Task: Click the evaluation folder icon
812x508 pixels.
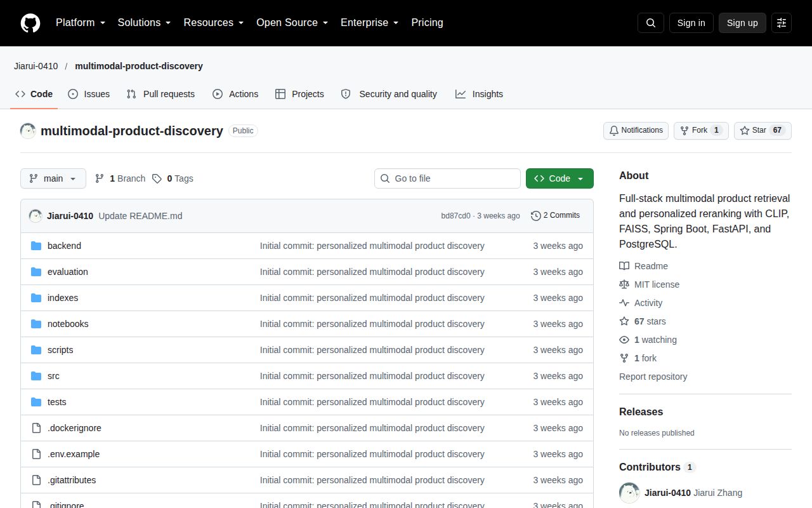Action: (x=36, y=272)
